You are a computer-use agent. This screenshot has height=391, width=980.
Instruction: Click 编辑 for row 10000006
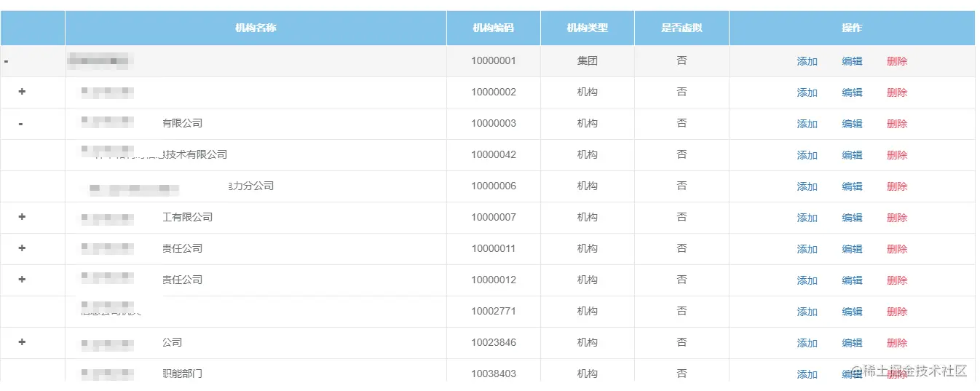point(852,187)
